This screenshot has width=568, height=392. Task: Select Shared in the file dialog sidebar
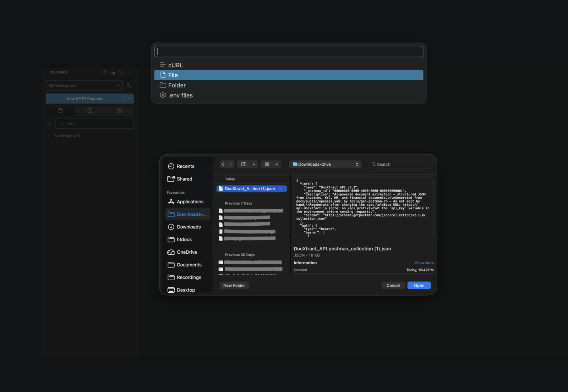[187, 179]
